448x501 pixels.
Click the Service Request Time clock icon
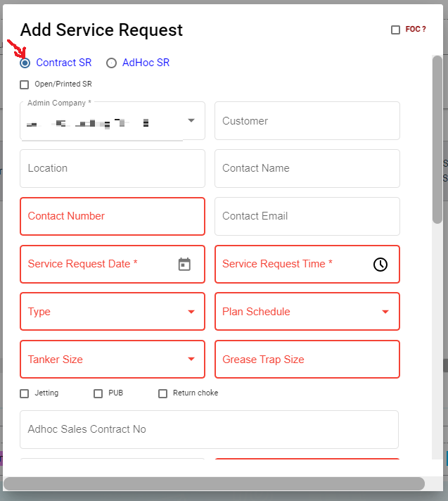(380, 265)
